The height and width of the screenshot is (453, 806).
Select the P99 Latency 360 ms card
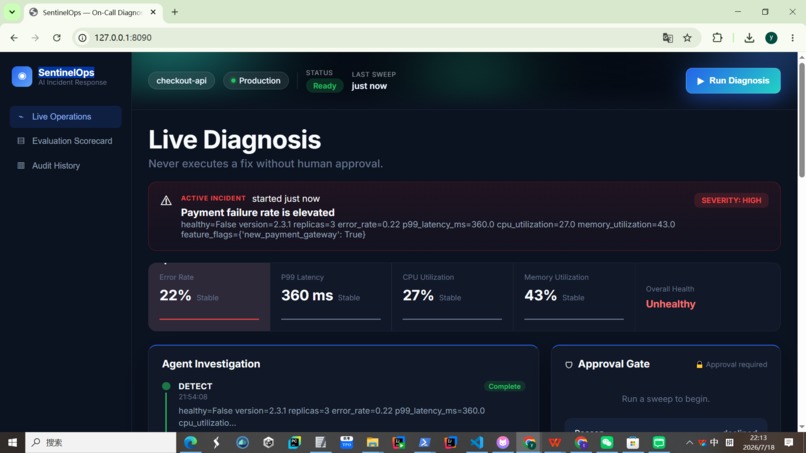(331, 297)
